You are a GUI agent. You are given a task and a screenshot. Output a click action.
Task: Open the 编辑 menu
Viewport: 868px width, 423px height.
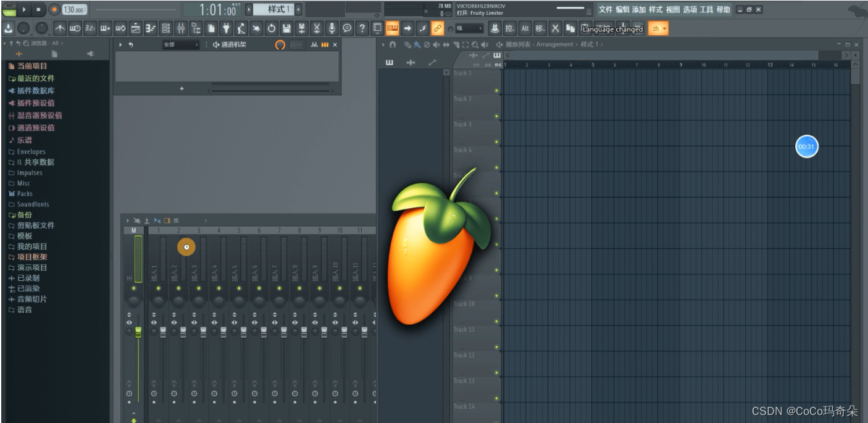[x=622, y=9]
